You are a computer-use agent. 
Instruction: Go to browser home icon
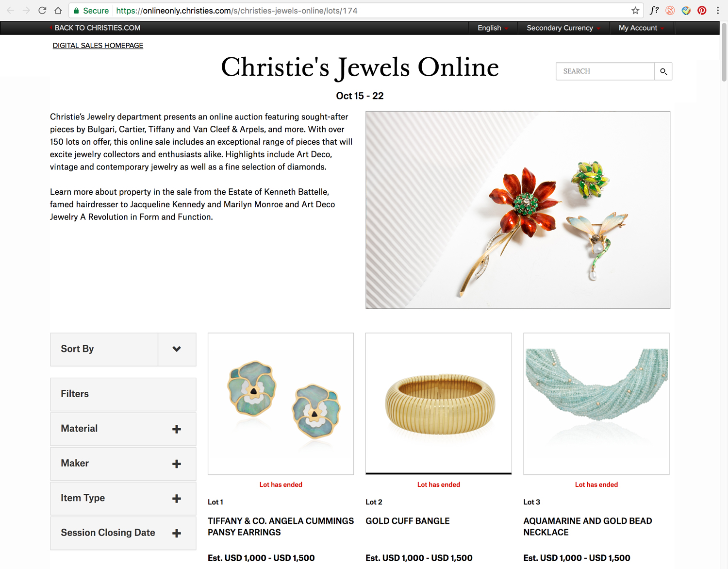coord(58,11)
